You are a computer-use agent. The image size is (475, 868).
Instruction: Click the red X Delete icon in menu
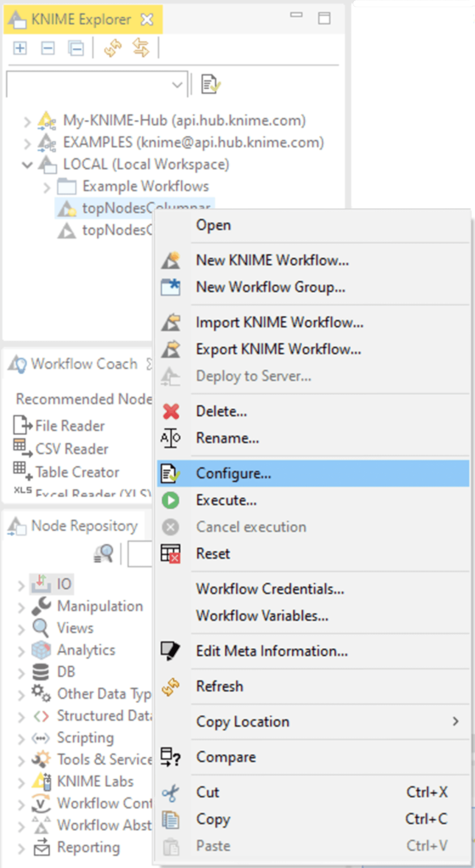click(x=171, y=411)
